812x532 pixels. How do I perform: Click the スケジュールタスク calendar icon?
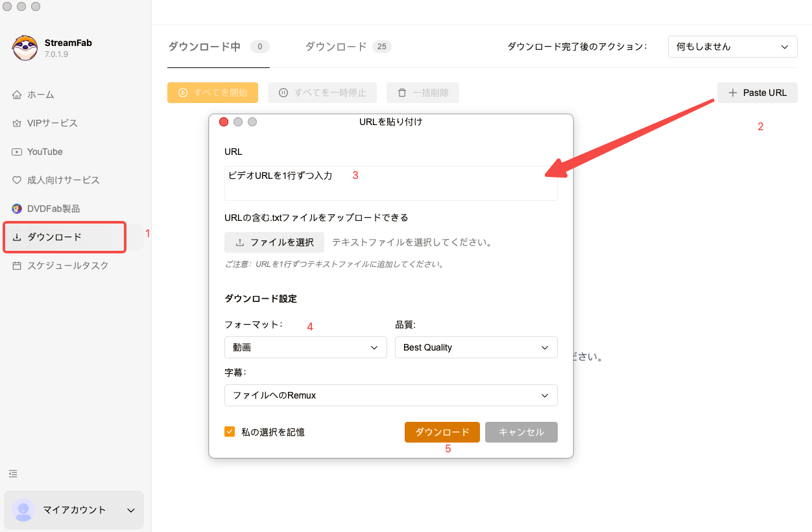(17, 266)
